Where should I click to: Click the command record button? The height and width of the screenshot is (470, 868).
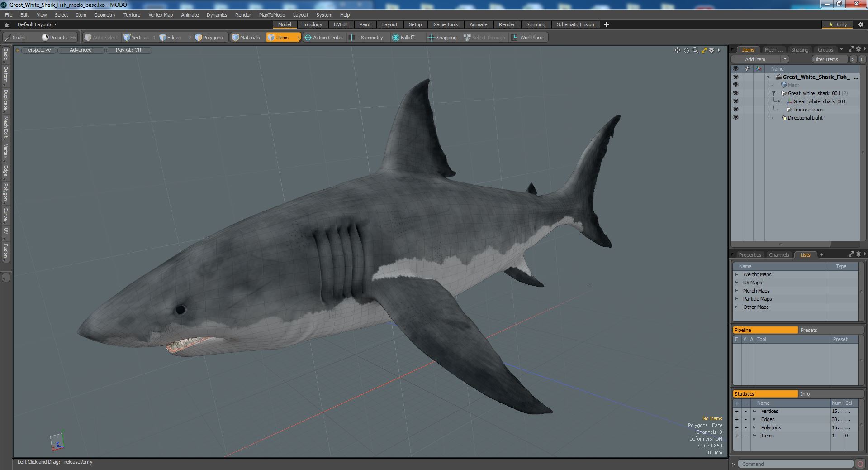click(x=860, y=464)
